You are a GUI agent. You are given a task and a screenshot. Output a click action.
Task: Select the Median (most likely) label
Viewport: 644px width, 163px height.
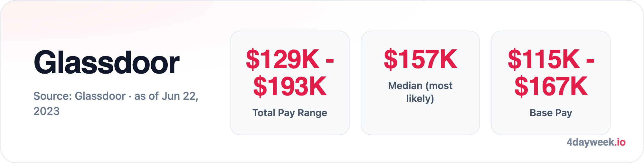(420, 92)
